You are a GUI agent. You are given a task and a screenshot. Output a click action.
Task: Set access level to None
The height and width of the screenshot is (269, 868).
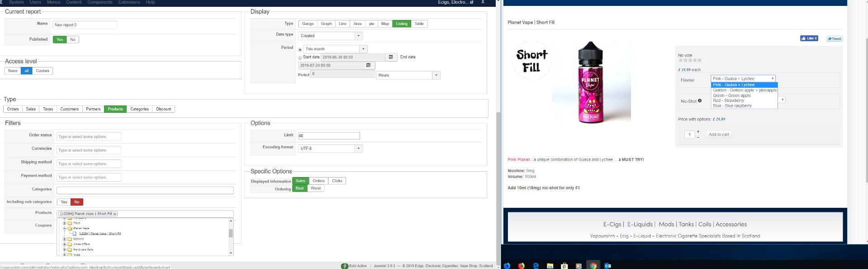click(x=13, y=71)
